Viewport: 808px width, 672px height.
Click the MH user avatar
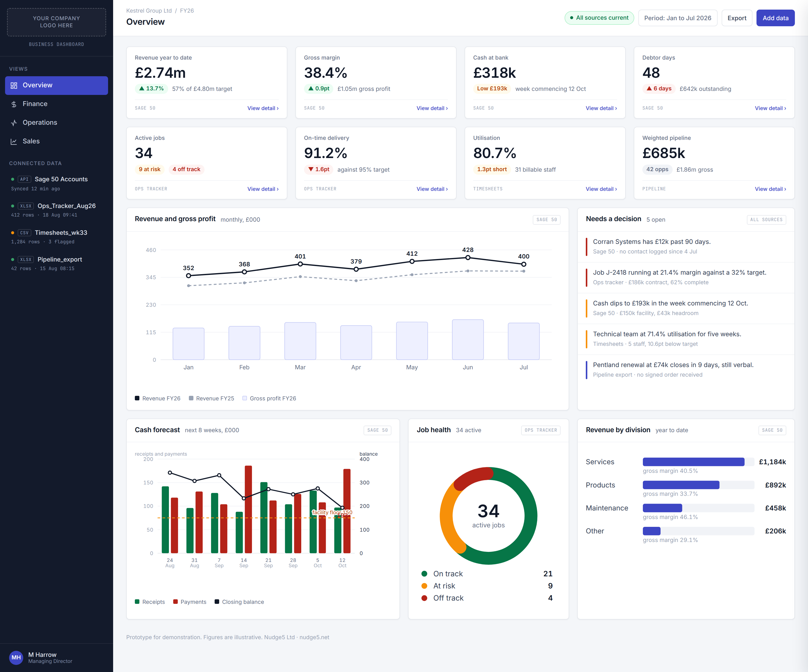(16, 657)
